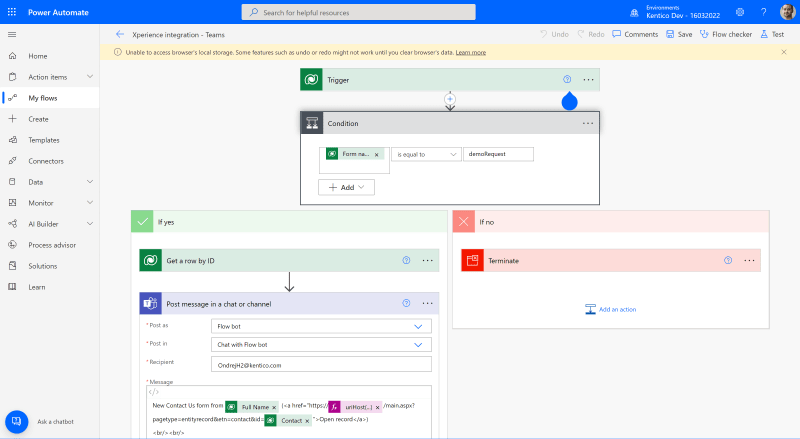Expand the Monitor menu chevron
Viewport: 800px width, 439px height.
[x=90, y=203]
